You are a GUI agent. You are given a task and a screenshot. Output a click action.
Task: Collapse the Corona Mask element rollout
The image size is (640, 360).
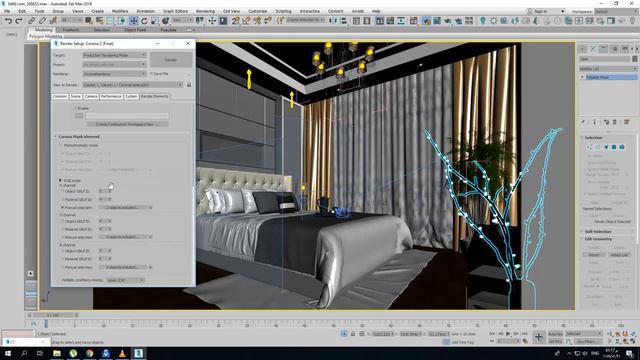tap(79, 137)
